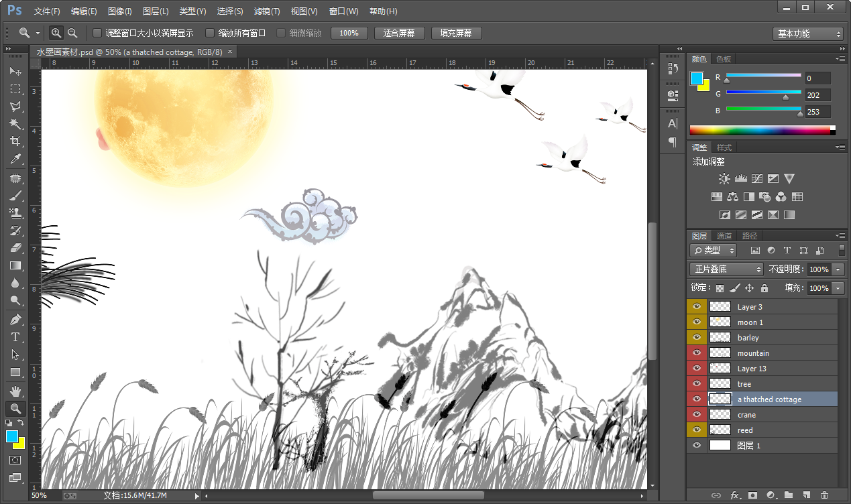This screenshot has width=851, height=504.
Task: Open the 滤镜(T) menu
Action: pos(267,11)
